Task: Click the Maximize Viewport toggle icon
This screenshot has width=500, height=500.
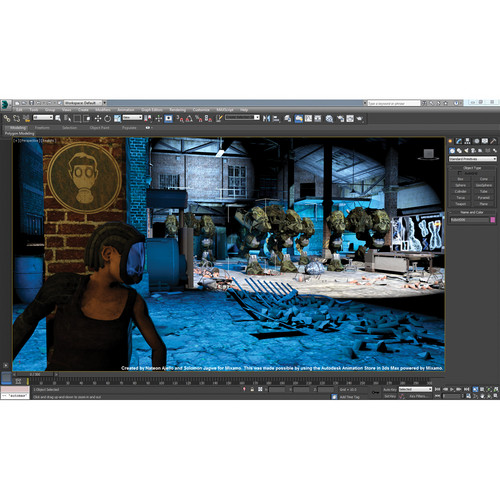Action: (496, 396)
